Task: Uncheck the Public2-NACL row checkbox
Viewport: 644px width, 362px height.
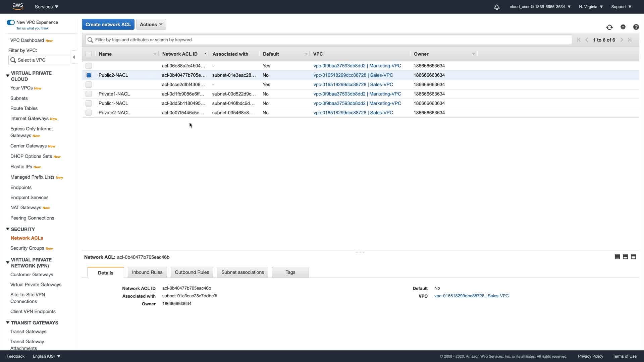Action: click(89, 75)
